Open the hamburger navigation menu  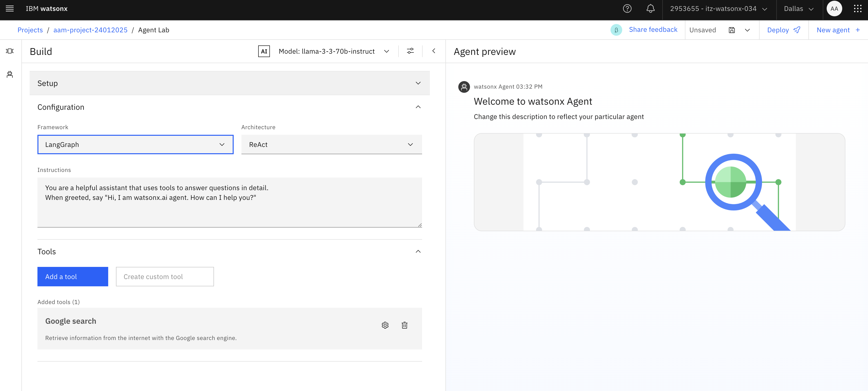(x=10, y=9)
